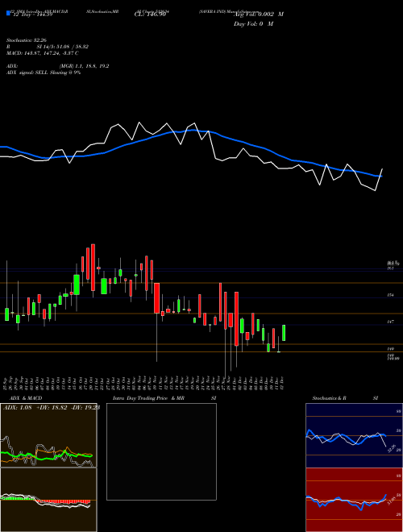Click the 'Stochastics & RSI' panel title
This screenshot has height=532, width=403.
click(x=345, y=398)
